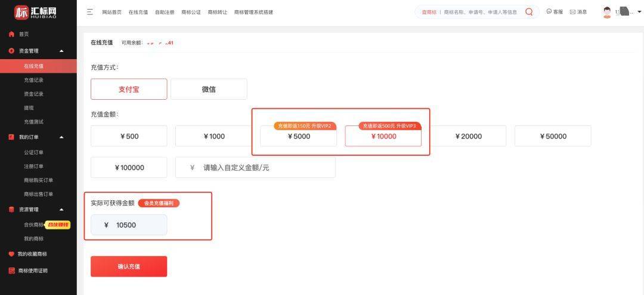Click the 充值即返500元 升级VIP3 tag
This screenshot has width=644, height=295.
390,126
